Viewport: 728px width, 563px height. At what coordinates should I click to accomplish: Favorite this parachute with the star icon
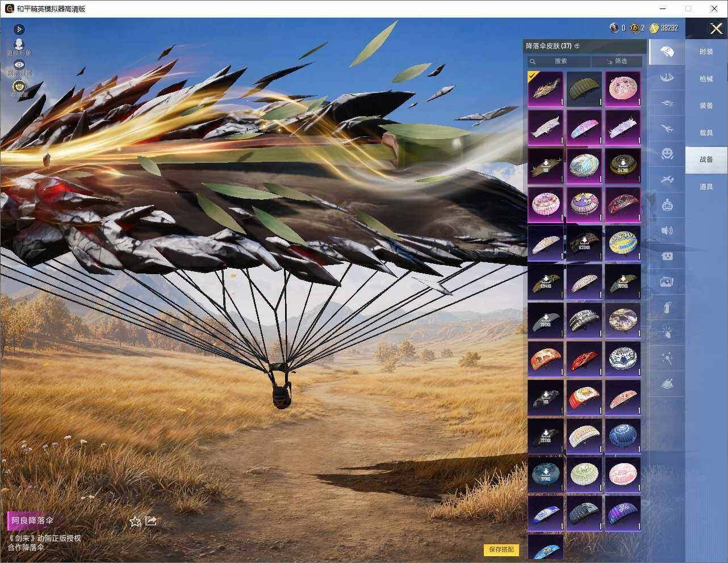[135, 521]
